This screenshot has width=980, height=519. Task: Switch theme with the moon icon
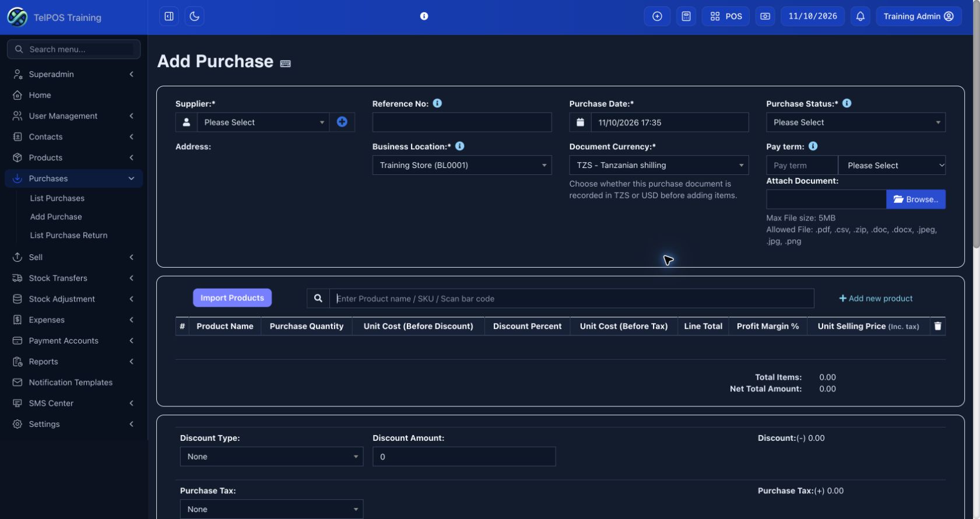(x=195, y=16)
